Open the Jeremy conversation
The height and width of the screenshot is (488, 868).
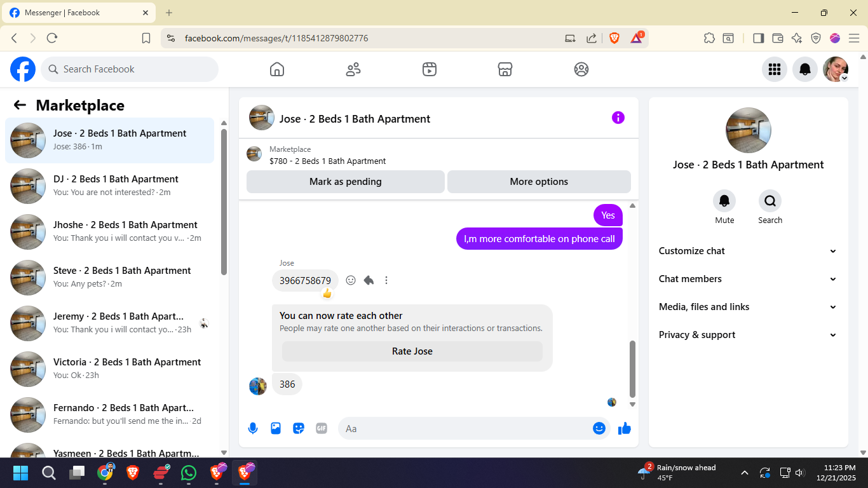110,323
